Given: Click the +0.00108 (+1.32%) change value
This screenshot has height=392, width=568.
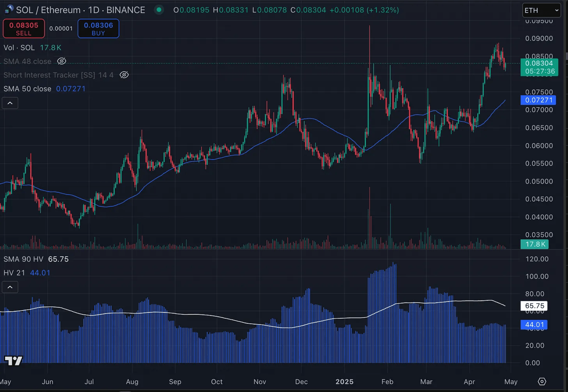Looking at the screenshot, I should click(x=364, y=10).
